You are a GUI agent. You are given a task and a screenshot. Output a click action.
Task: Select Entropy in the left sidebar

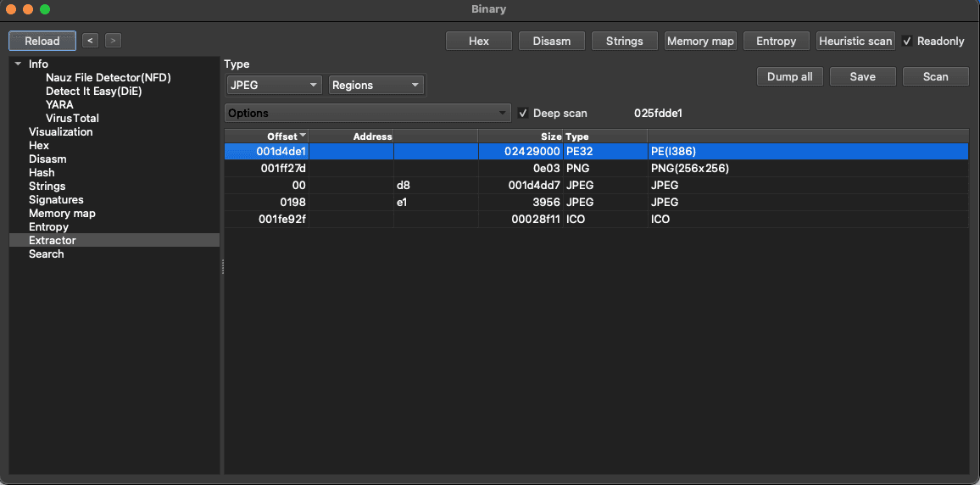pos(48,227)
